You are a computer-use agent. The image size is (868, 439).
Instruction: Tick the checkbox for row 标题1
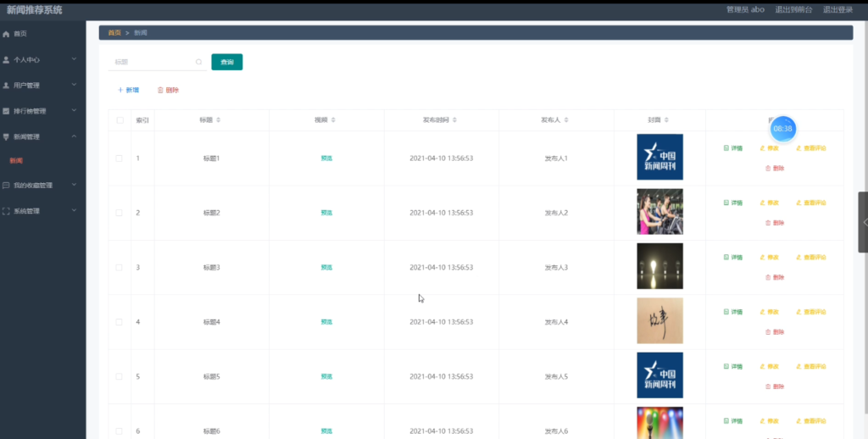coord(119,158)
